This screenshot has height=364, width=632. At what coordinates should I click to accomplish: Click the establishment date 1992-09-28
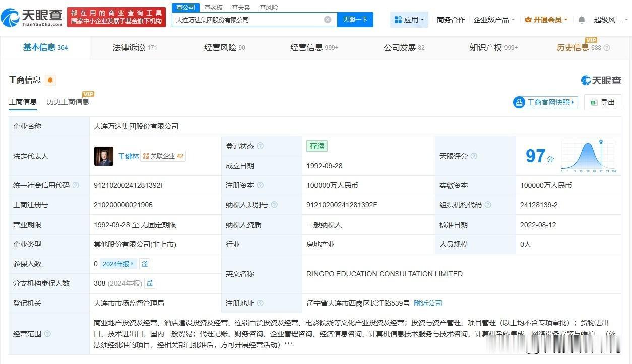pyautogui.click(x=325, y=166)
